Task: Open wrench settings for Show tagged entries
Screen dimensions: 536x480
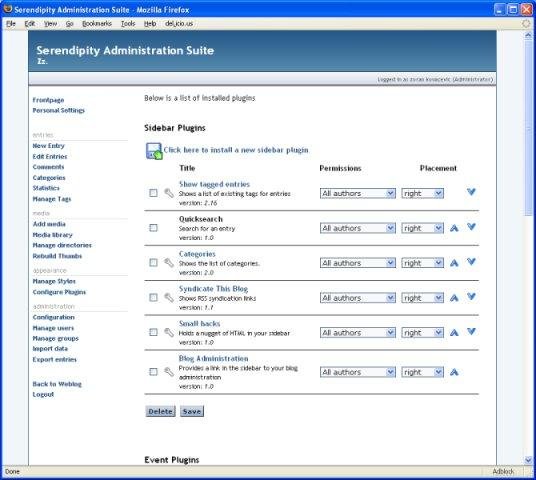Action: click(x=169, y=193)
